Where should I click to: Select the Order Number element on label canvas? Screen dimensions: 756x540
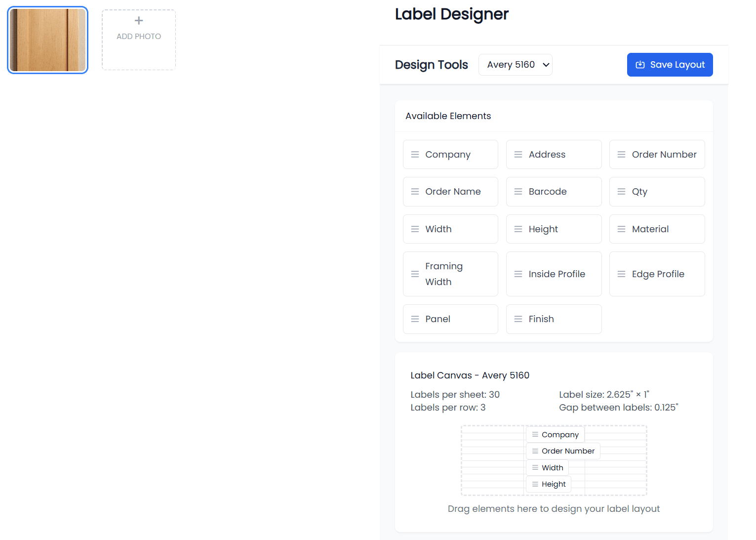pyautogui.click(x=568, y=451)
